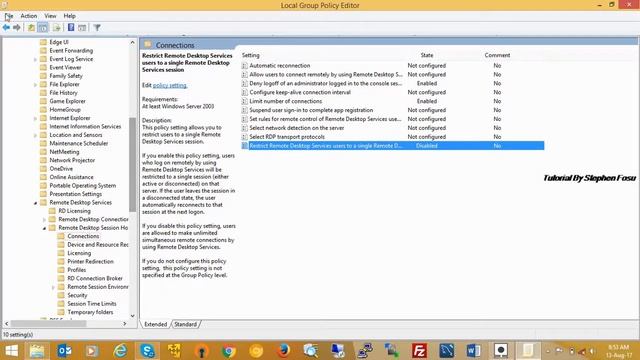
Task: Select Set rules for remote control setting
Action: 325,119
